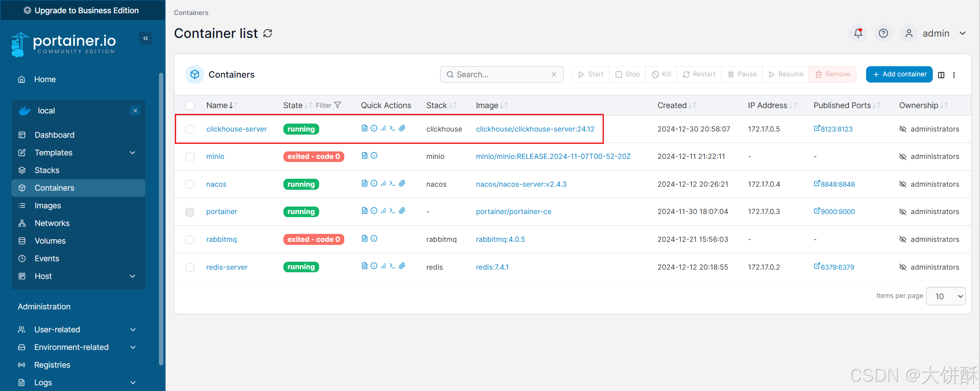The image size is (980, 391).
Task: Expand the Logs sidebar section
Action: [78, 383]
